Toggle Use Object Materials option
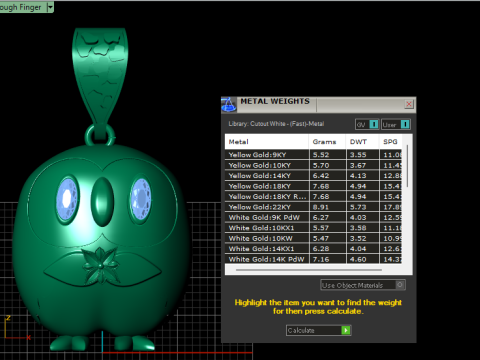This screenshot has height=360, width=480. coord(363,285)
